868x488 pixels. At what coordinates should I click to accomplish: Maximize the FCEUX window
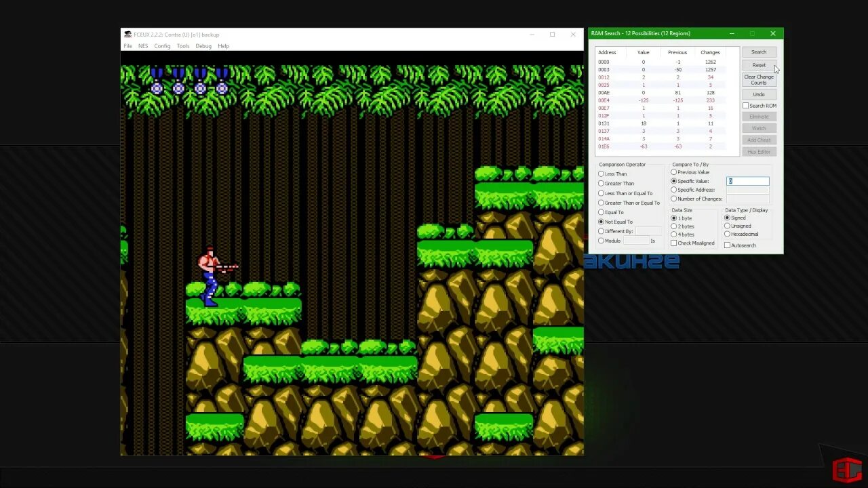click(552, 35)
